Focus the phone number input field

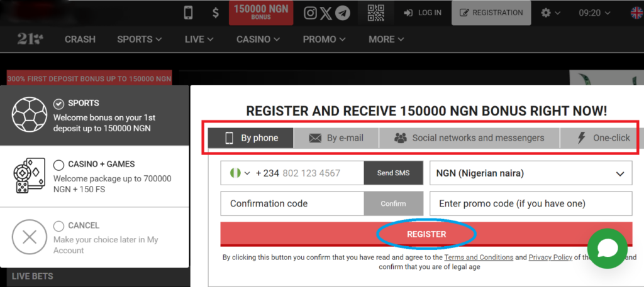[311, 173]
